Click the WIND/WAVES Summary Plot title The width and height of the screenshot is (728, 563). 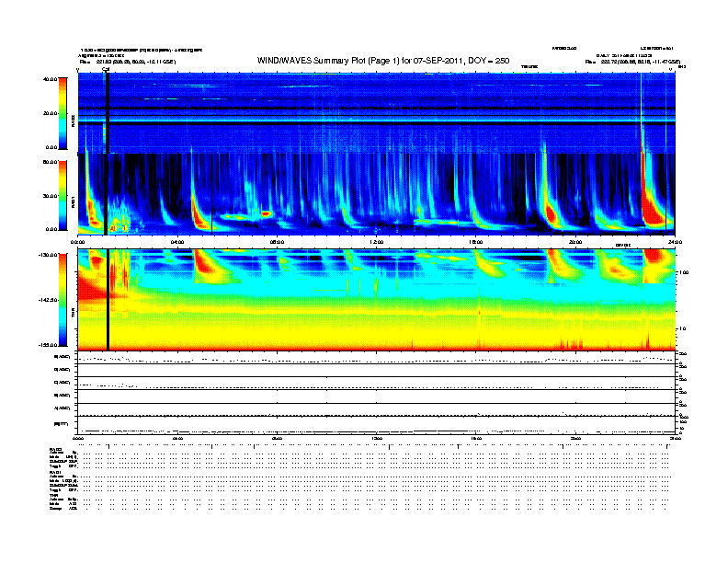tap(383, 61)
